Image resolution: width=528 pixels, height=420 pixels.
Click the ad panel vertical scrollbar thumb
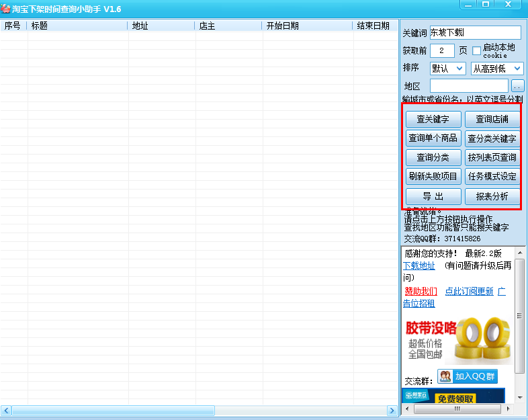519,316
